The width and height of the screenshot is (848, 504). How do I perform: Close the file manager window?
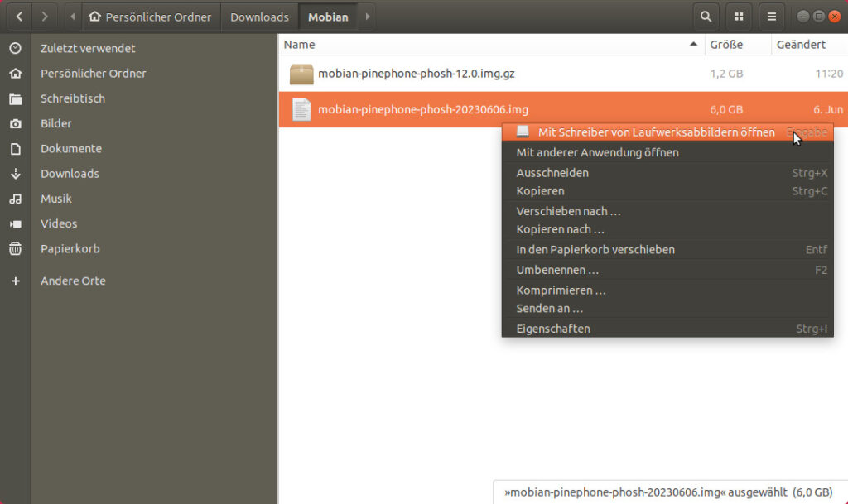835,17
